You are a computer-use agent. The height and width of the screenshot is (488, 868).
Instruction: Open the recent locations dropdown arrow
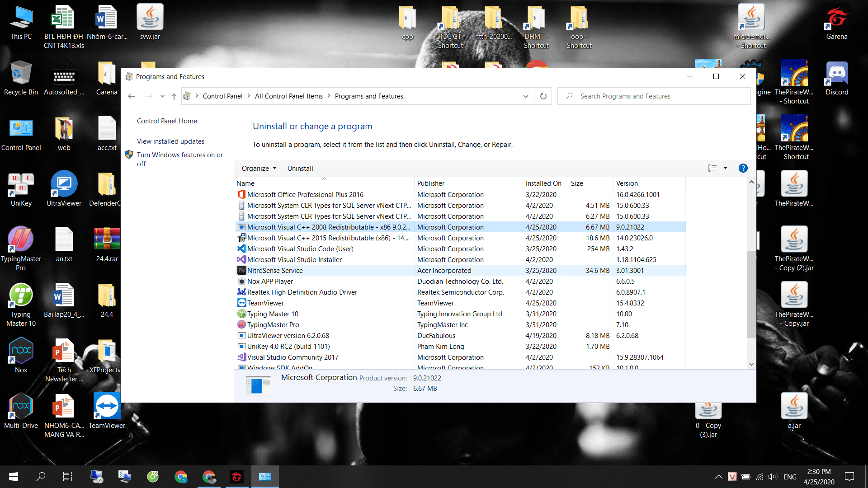162,96
